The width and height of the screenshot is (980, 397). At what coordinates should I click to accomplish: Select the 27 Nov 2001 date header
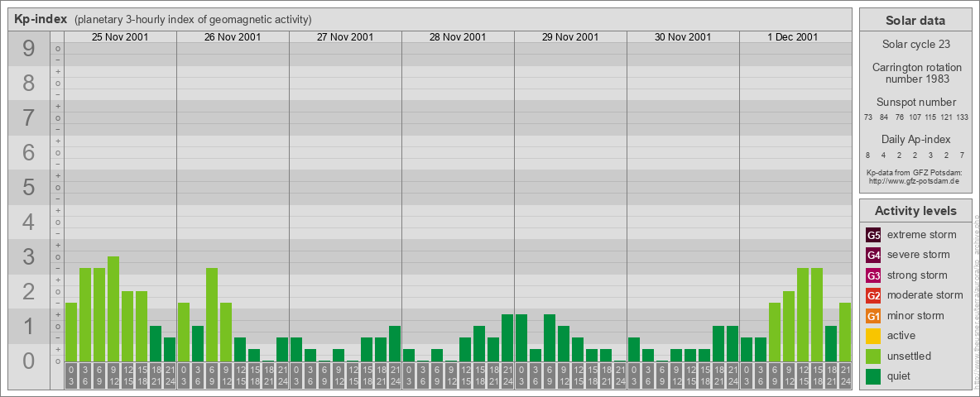[x=345, y=37]
